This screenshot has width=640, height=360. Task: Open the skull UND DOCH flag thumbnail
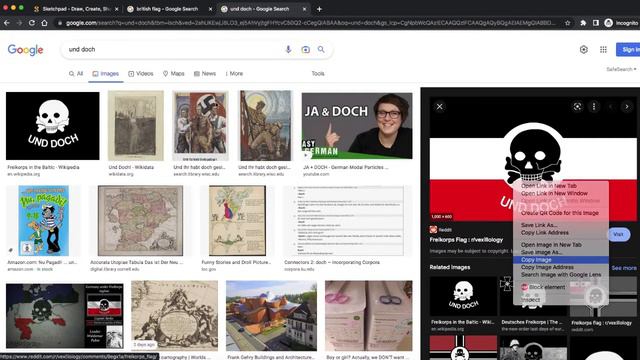(x=52, y=126)
